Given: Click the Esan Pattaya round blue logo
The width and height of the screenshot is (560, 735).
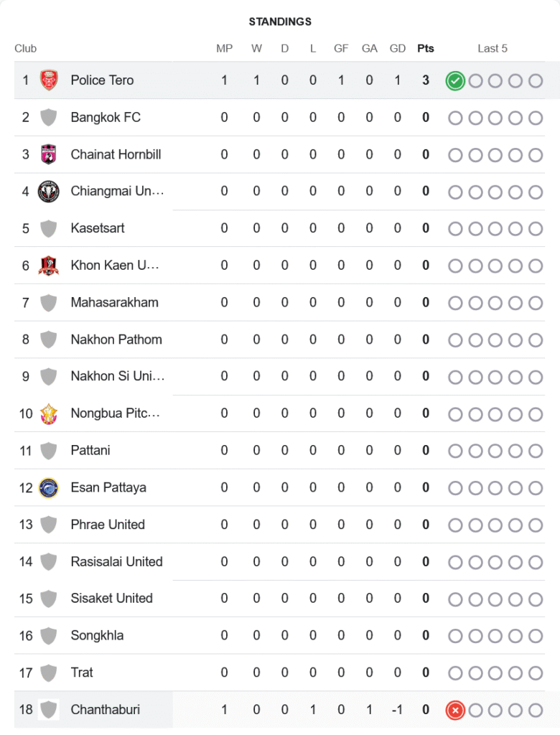Looking at the screenshot, I should pos(48,488).
